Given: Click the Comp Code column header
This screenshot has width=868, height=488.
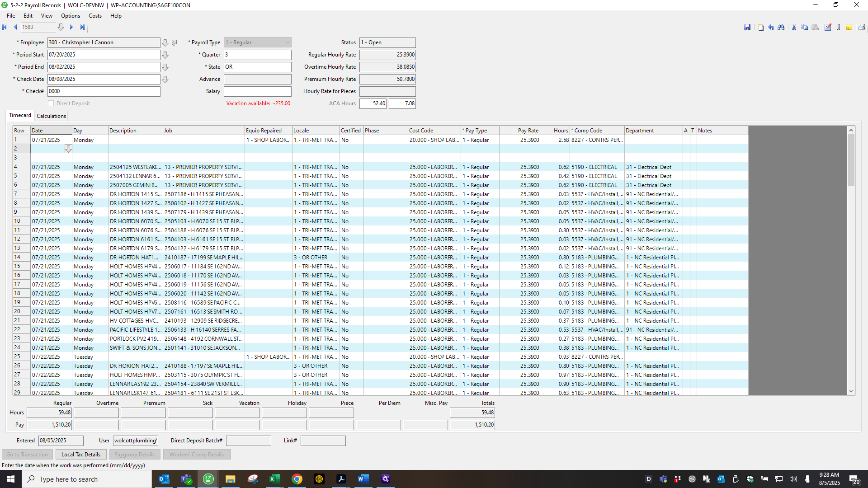Looking at the screenshot, I should pos(597,131).
